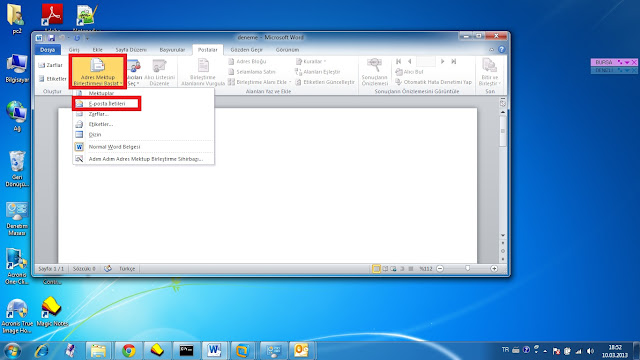Minimize the ribbon with the caret icon
Screen dimensions: 640x360
click(491, 50)
